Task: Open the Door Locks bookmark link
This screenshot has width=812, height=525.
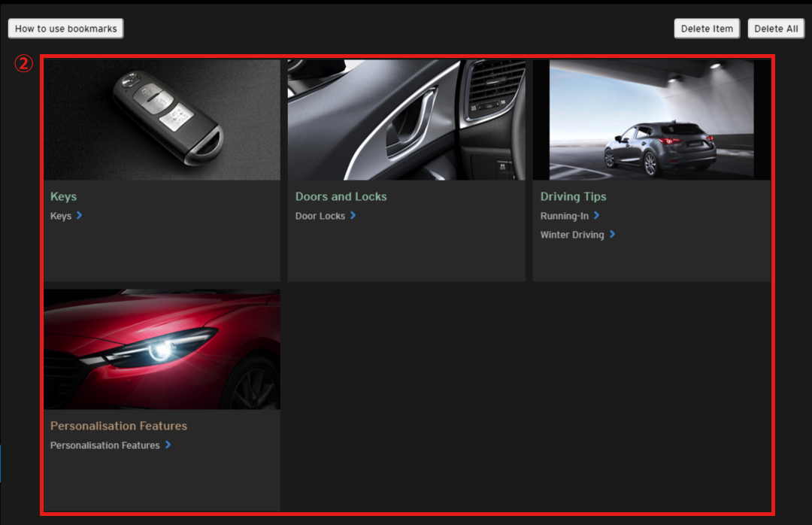Action: [x=320, y=216]
